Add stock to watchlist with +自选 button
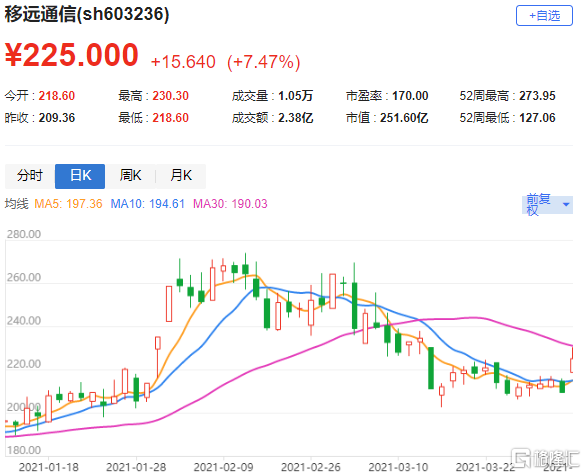The image size is (586, 475). click(x=544, y=16)
